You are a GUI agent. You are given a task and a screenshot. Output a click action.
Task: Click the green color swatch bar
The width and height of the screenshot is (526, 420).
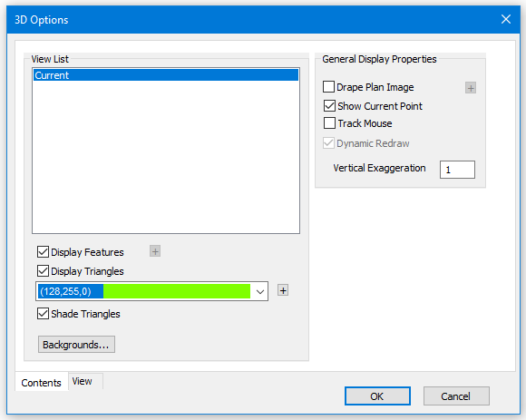[177, 291]
